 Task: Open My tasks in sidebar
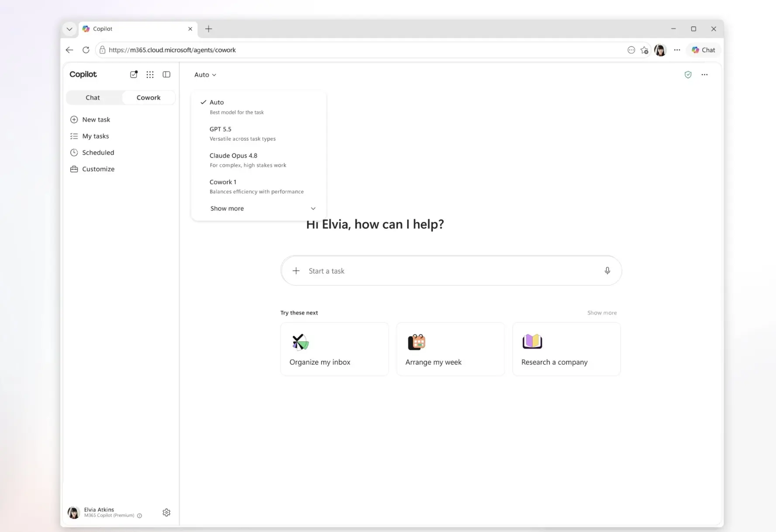pos(96,136)
